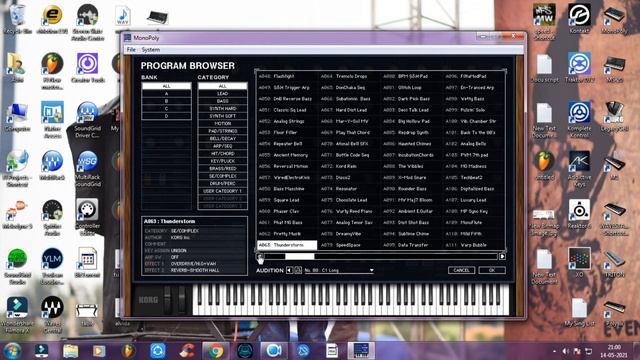Open the SoundGrid Driver Control shortcut
Screen dimensions: 640x360
(87, 120)
